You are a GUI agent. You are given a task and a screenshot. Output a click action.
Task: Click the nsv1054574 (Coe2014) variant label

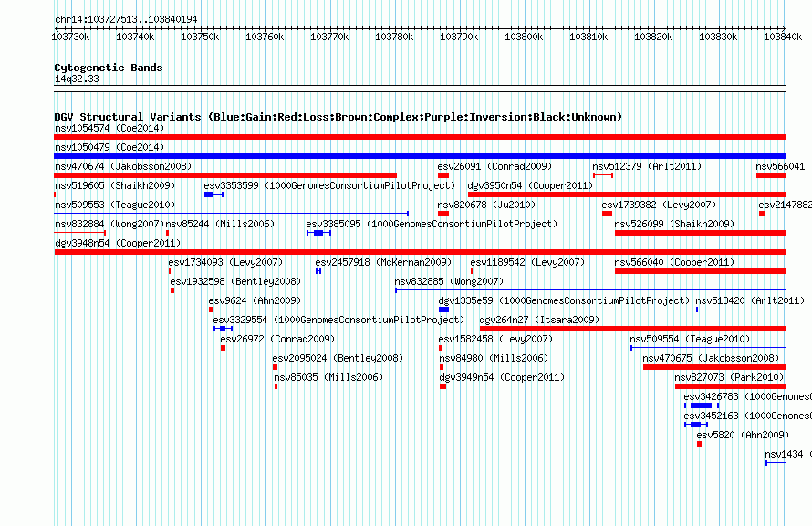point(109,128)
